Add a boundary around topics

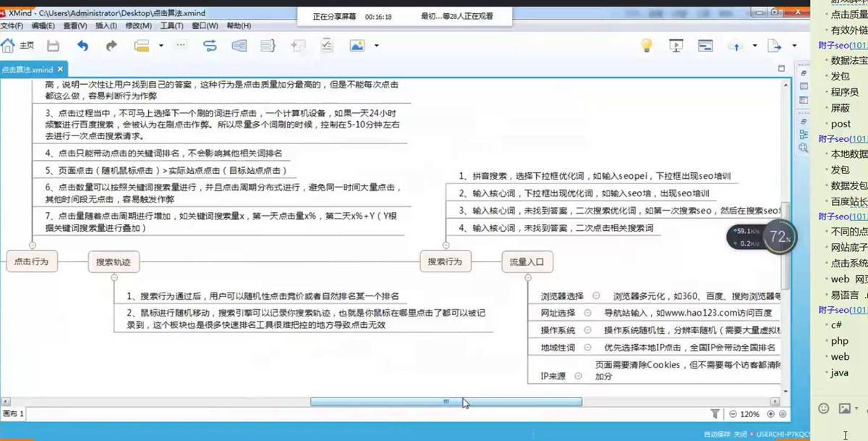coord(239,46)
